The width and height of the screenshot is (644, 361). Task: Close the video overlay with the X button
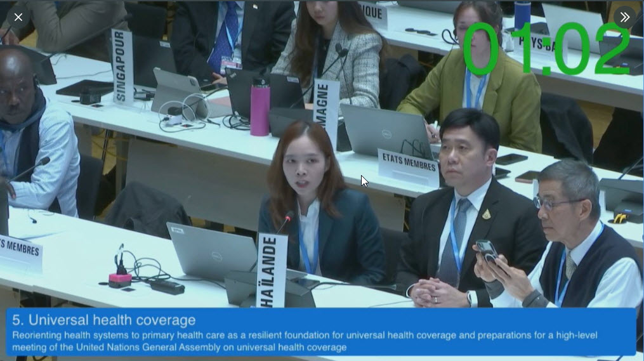(x=18, y=17)
